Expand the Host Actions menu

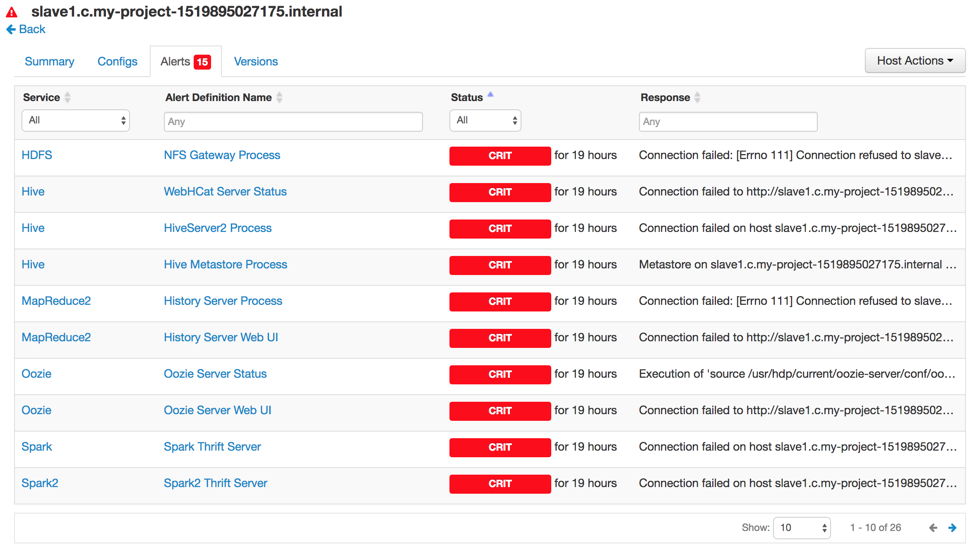click(915, 61)
